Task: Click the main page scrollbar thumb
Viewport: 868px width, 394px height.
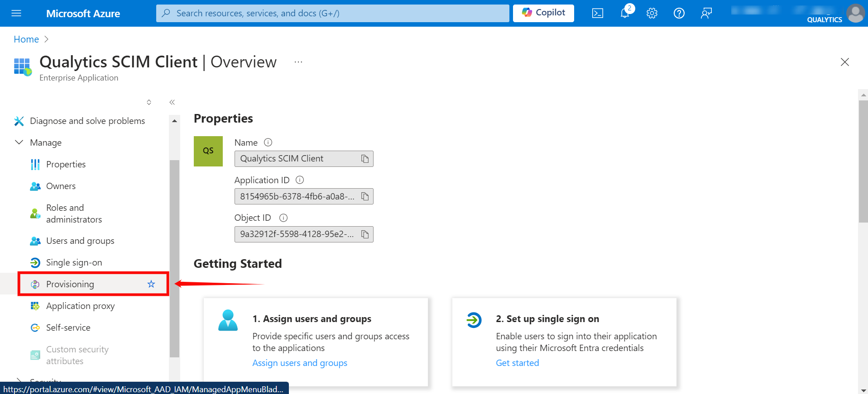Action: [863, 161]
